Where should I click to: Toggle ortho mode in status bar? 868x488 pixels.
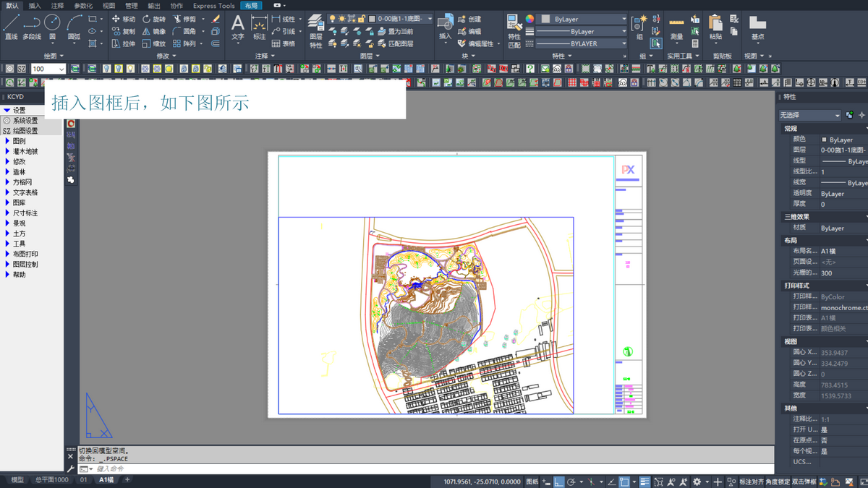560,481
